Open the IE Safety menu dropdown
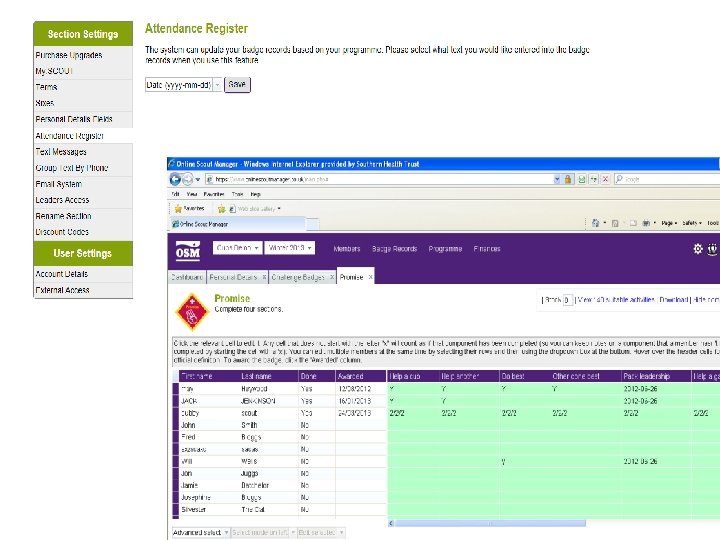Image resolution: width=720 pixels, height=540 pixels. 692,223
